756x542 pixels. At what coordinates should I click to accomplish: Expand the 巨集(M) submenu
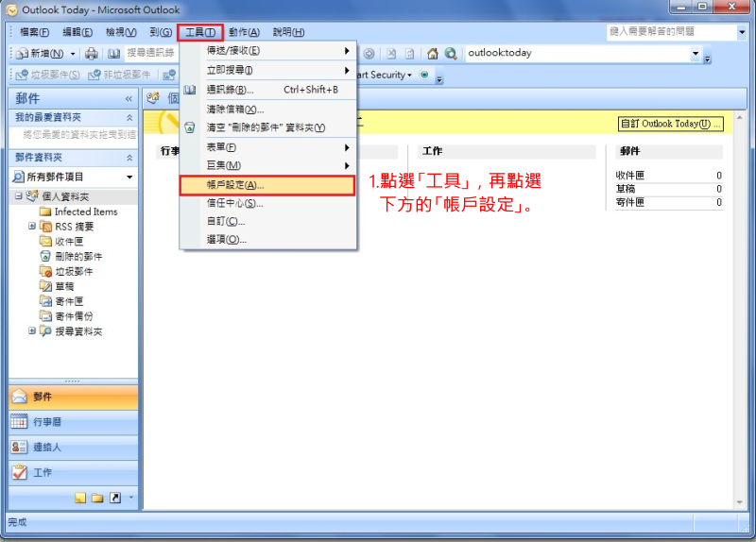coord(267,166)
